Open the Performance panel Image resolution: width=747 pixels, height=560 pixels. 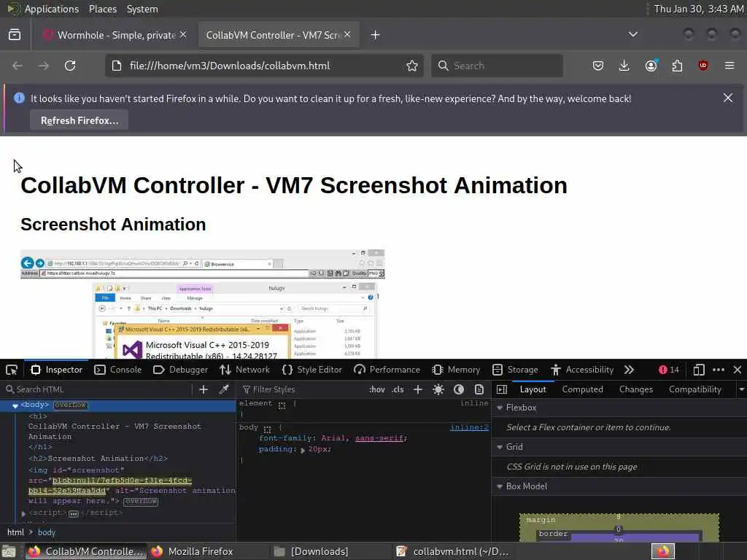click(x=387, y=370)
